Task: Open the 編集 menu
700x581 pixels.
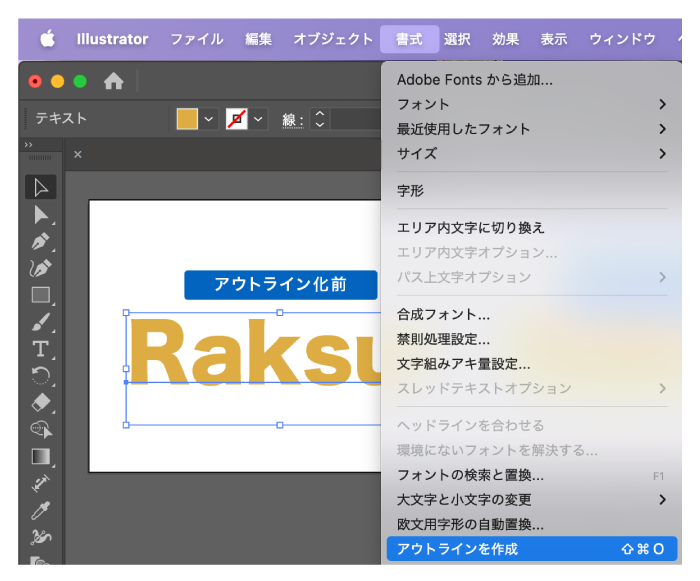Action: (258, 39)
